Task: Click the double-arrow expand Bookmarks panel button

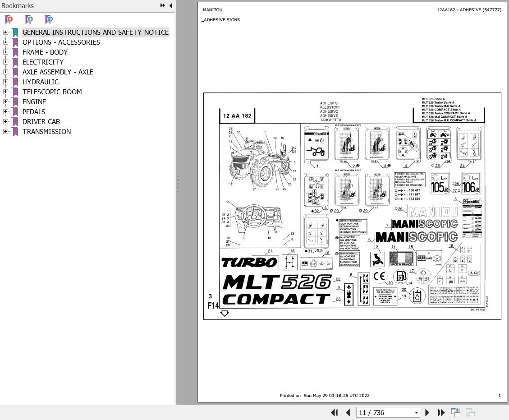Action: pyautogui.click(x=163, y=5)
